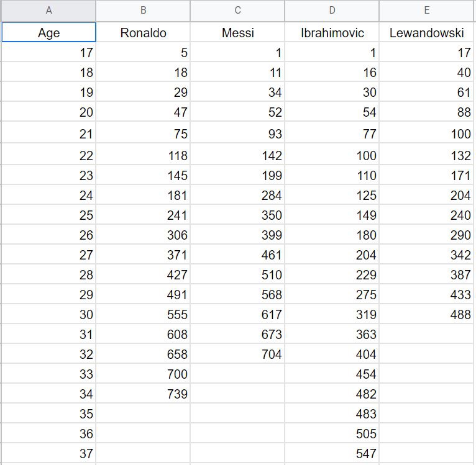The width and height of the screenshot is (476, 465).
Task: Click the empty Messi cell at age 33
Action: pyautogui.click(x=238, y=374)
